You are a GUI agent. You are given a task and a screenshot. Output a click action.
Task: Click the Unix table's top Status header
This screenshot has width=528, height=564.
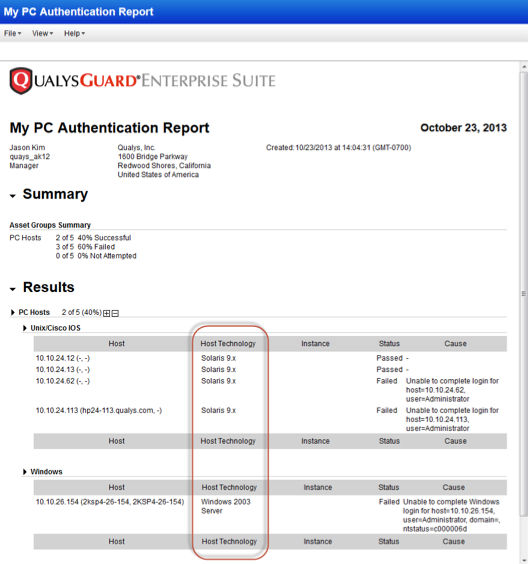(389, 344)
